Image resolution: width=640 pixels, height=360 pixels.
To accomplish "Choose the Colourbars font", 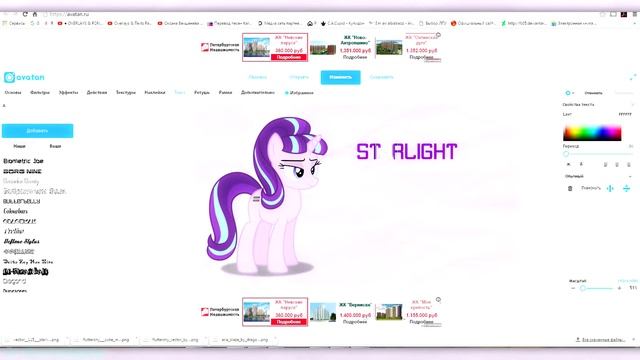I will [x=16, y=211].
